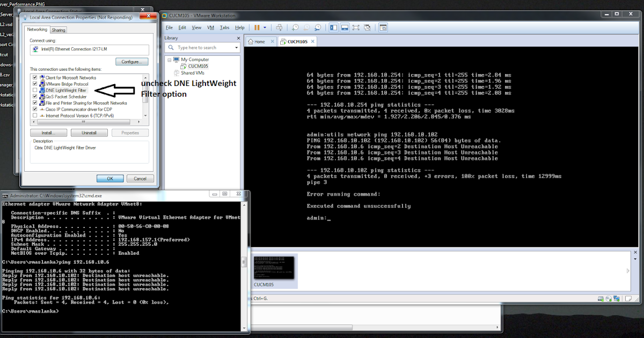Enter full screen mode in VMware
The image size is (644, 338).
click(x=357, y=27)
